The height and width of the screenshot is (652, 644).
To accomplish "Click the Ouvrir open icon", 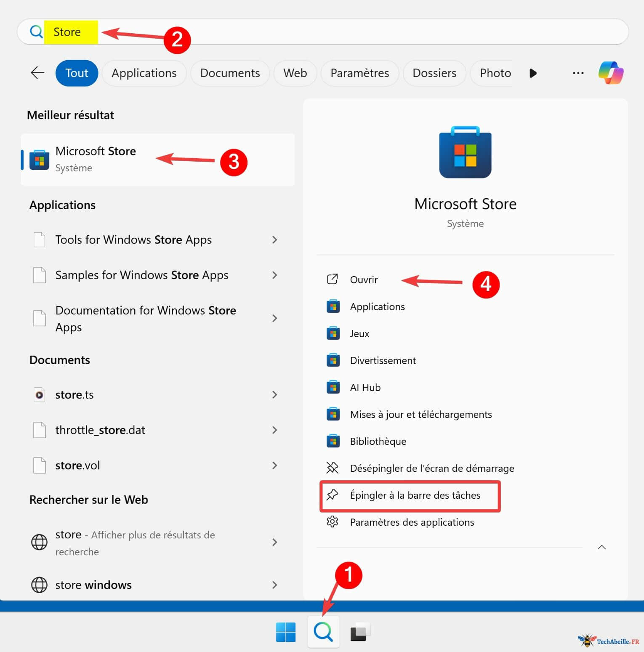I will coord(333,279).
